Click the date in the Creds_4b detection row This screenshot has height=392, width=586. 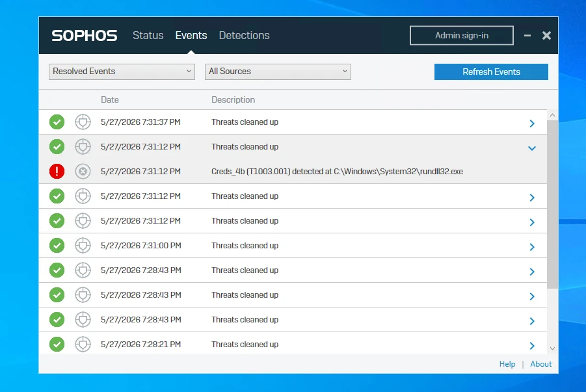click(x=140, y=171)
